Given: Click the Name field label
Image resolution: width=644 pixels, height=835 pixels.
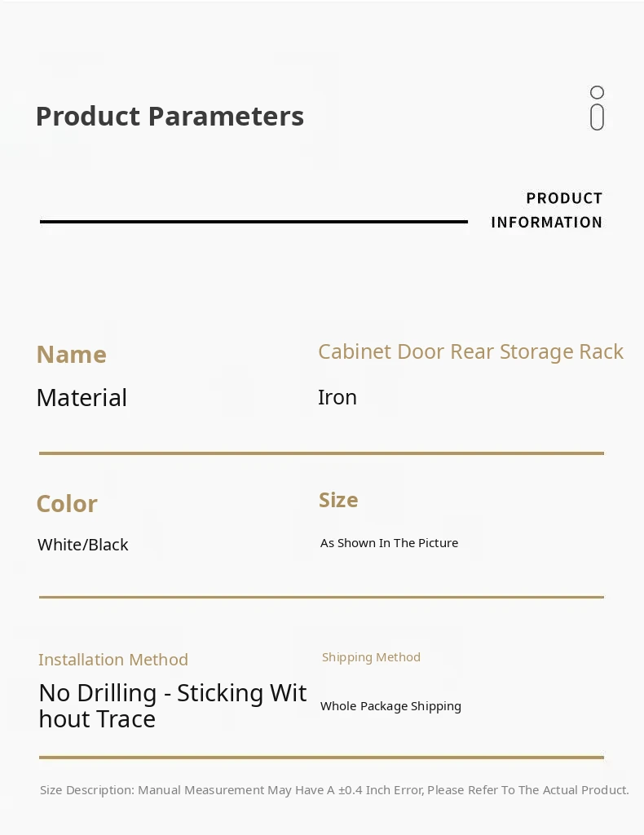Looking at the screenshot, I should (72, 355).
